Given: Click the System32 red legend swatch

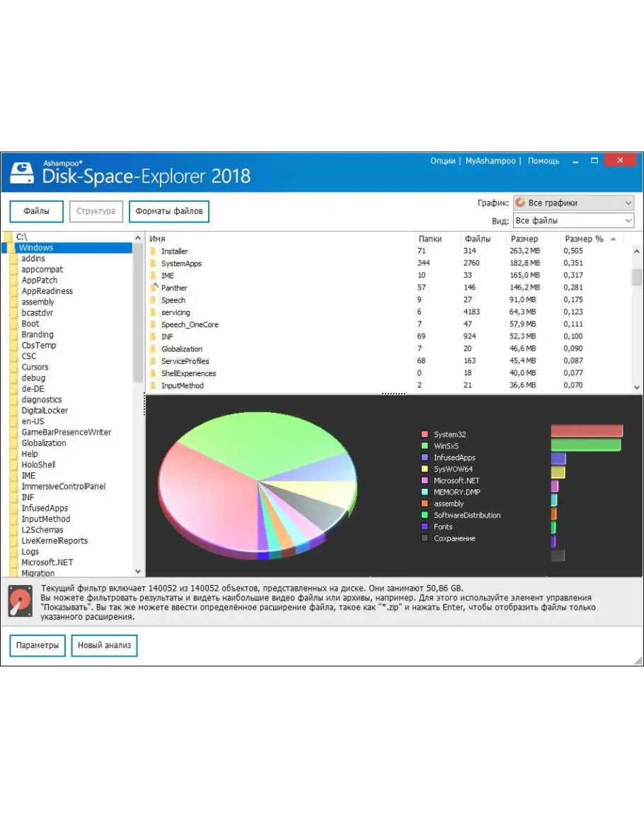Looking at the screenshot, I should [x=425, y=435].
